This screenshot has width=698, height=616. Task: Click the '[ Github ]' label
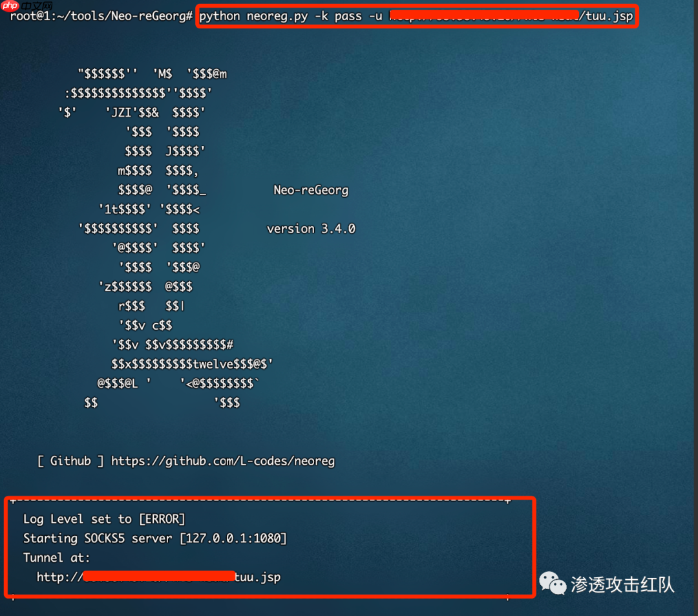pyautogui.click(x=70, y=461)
